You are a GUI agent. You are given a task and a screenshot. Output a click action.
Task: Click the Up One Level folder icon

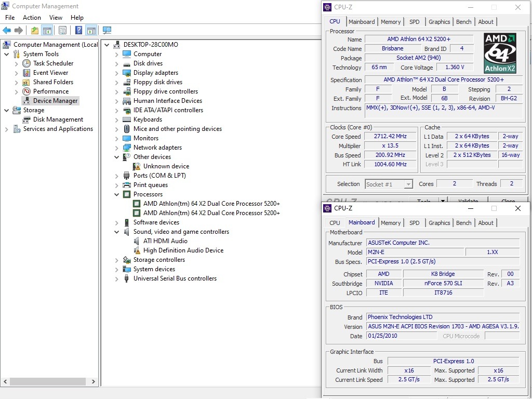34,31
